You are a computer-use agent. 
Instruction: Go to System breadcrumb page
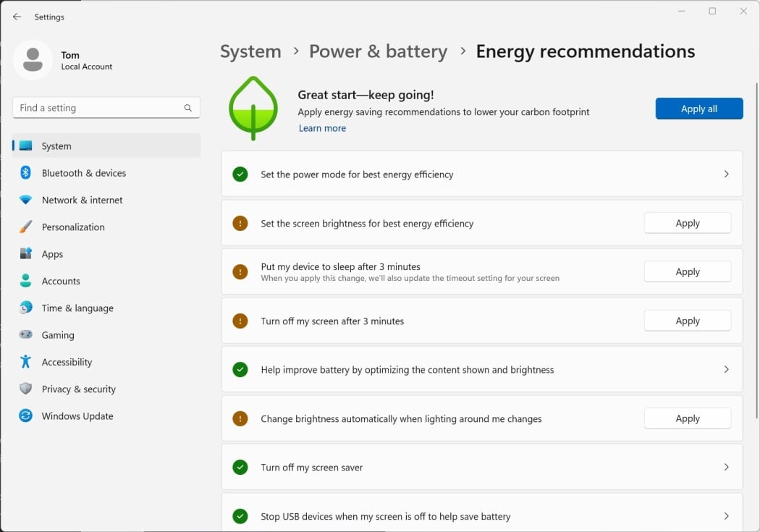pyautogui.click(x=250, y=51)
